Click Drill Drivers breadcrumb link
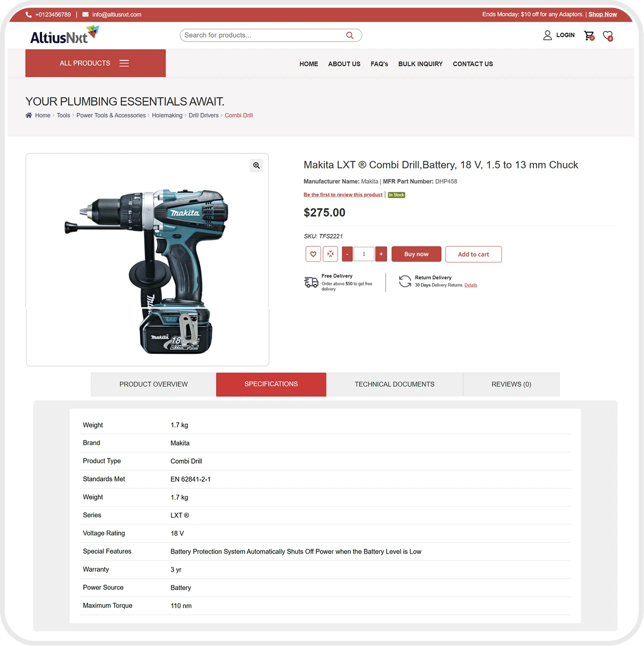 tap(203, 115)
